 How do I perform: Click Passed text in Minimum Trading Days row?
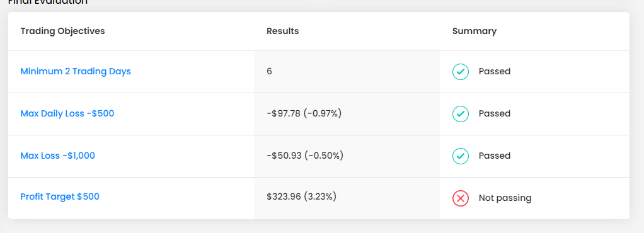[495, 71]
